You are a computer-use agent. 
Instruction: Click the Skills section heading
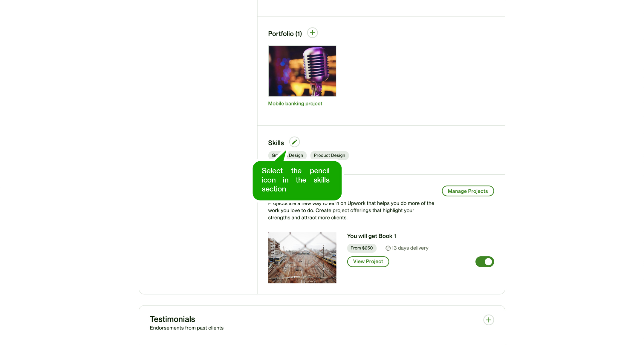(x=276, y=143)
